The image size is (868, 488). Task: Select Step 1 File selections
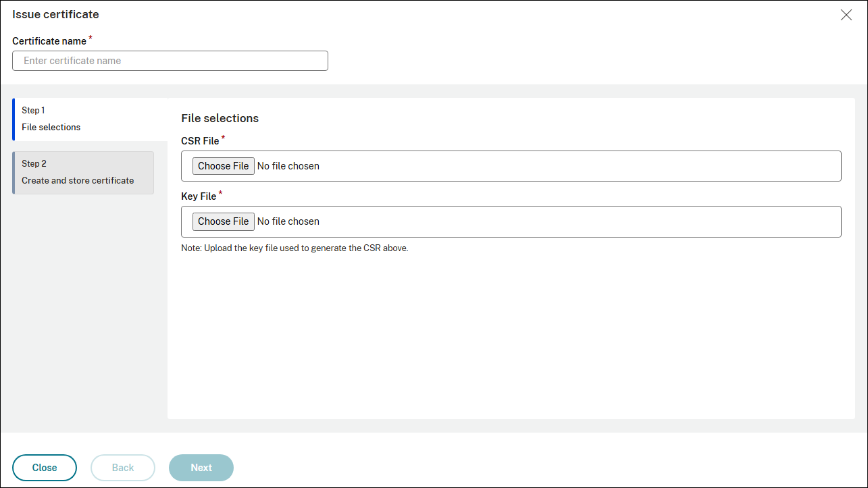coord(51,119)
